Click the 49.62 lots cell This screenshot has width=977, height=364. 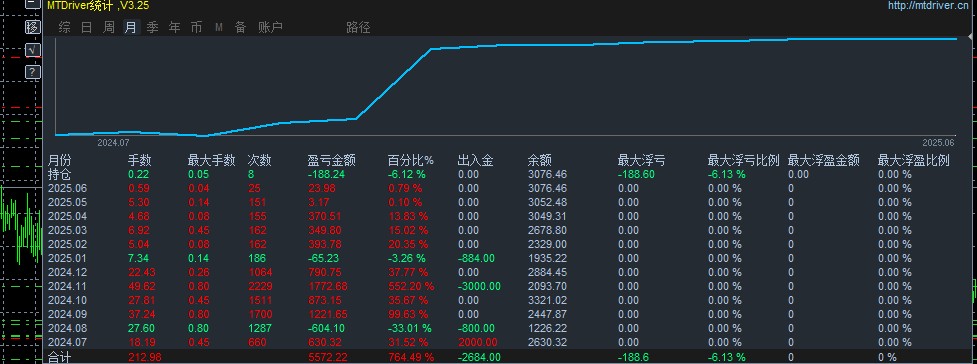pyautogui.click(x=142, y=286)
